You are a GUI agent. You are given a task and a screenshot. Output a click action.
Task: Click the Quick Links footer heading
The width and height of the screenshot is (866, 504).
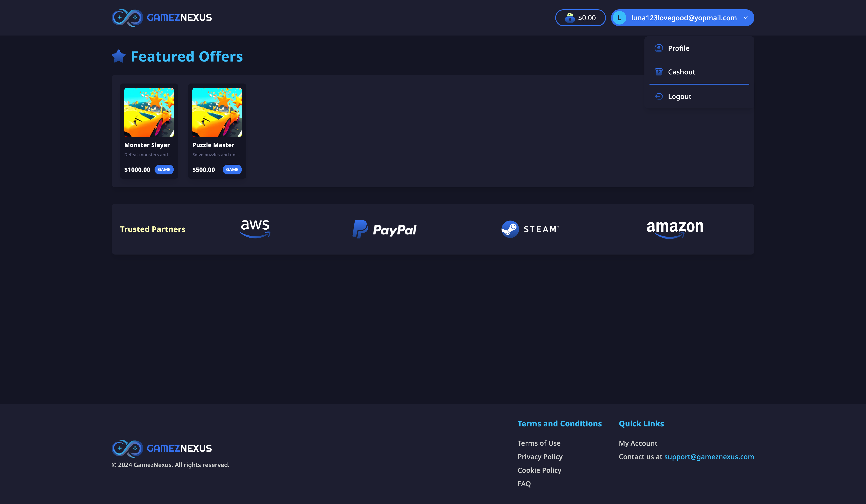pyautogui.click(x=641, y=424)
